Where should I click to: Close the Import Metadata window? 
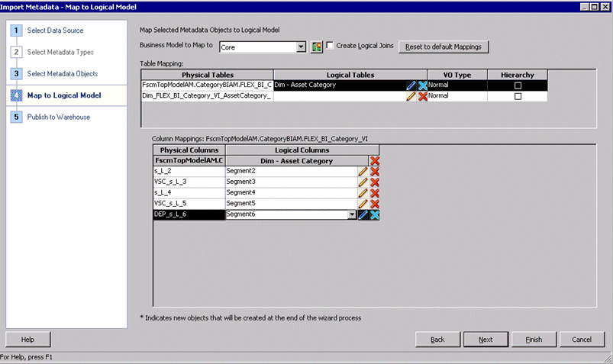606,7
